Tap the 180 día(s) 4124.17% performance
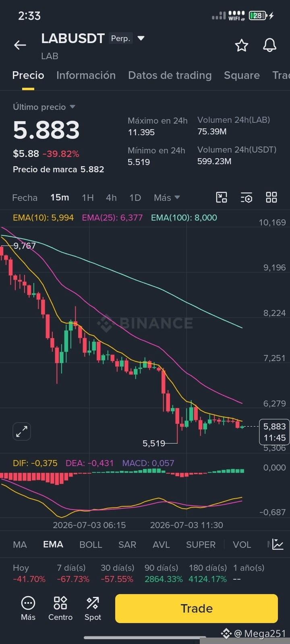 pos(208,573)
